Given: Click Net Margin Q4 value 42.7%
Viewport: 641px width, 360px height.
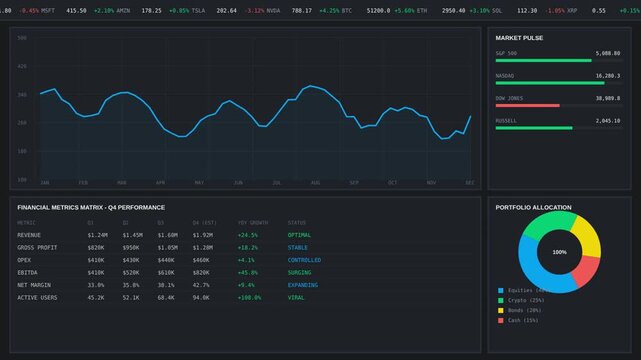Looking at the screenshot, I should click(x=201, y=285).
